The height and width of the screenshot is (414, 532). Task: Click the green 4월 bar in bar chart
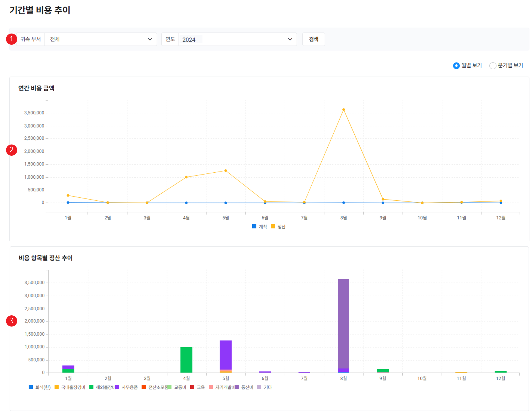pyautogui.click(x=186, y=360)
